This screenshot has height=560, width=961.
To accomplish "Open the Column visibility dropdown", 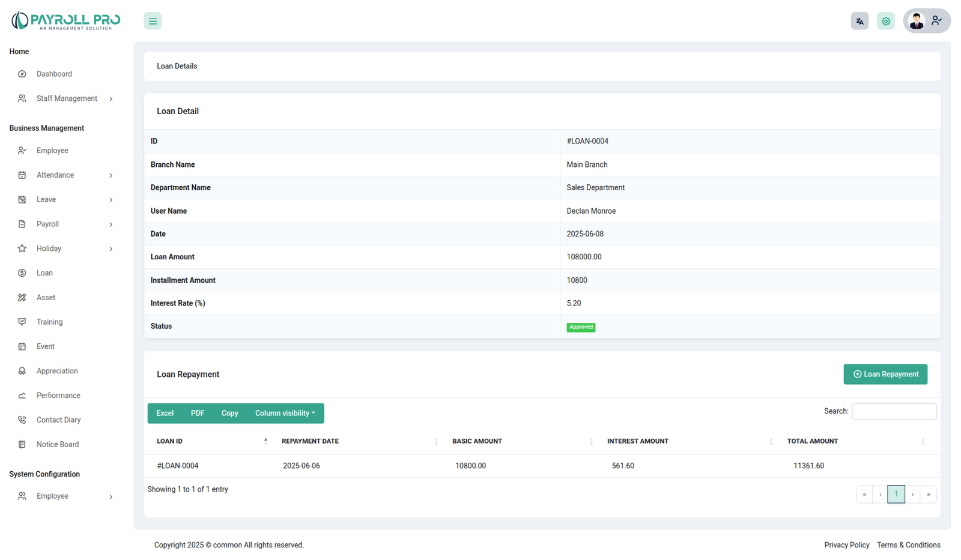I will [x=285, y=414].
